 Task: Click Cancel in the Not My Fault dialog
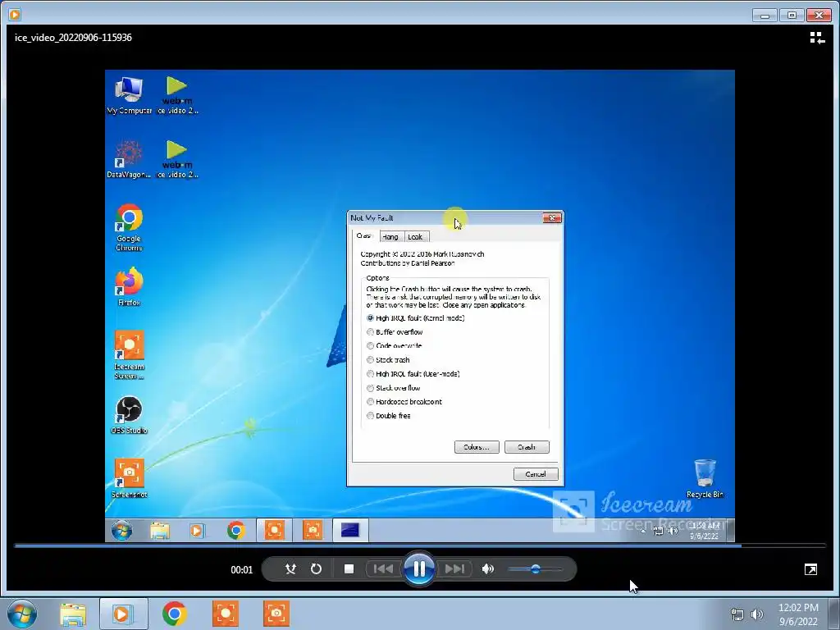(x=536, y=474)
